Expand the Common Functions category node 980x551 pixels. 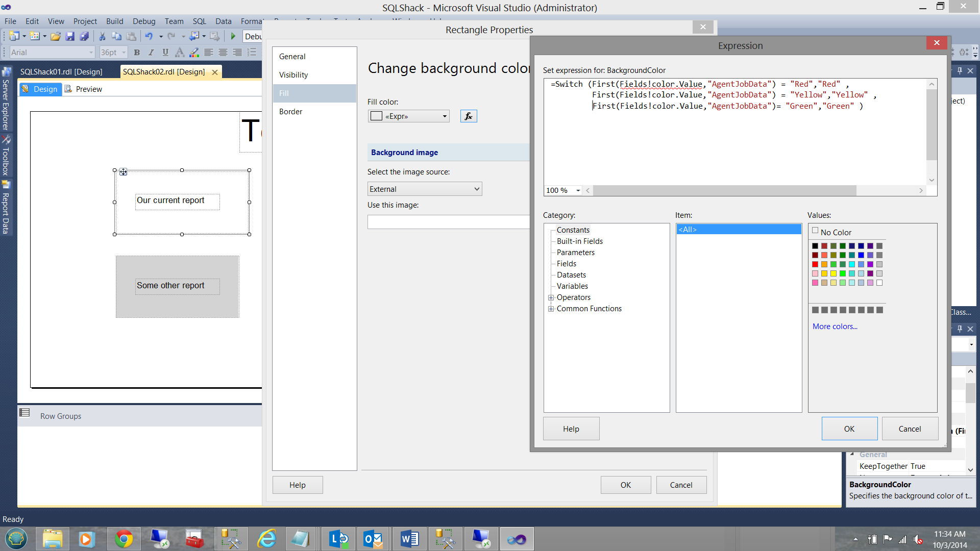[551, 309]
